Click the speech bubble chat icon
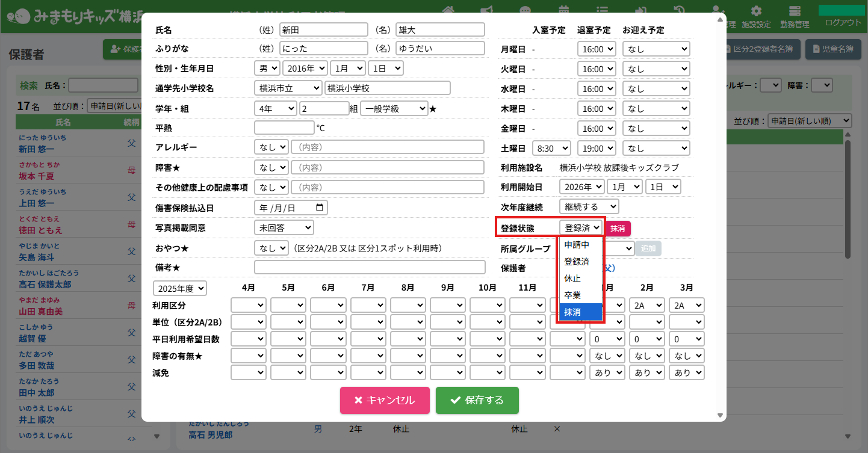 tap(525, 10)
